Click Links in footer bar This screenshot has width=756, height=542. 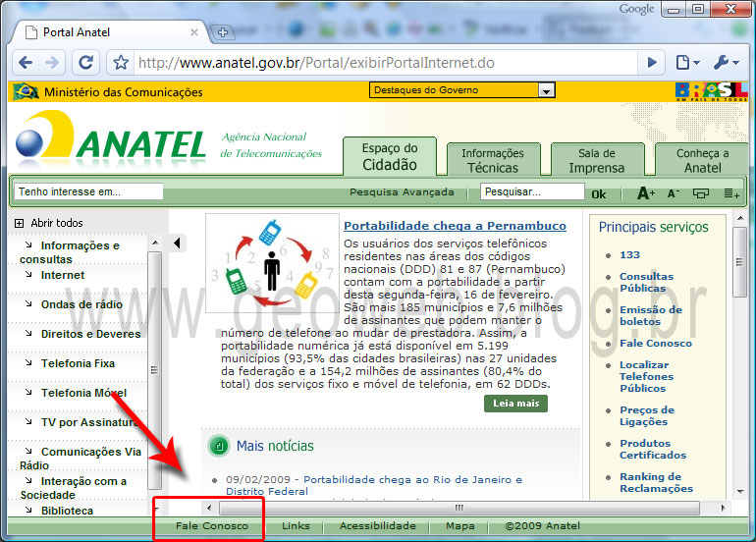296,525
